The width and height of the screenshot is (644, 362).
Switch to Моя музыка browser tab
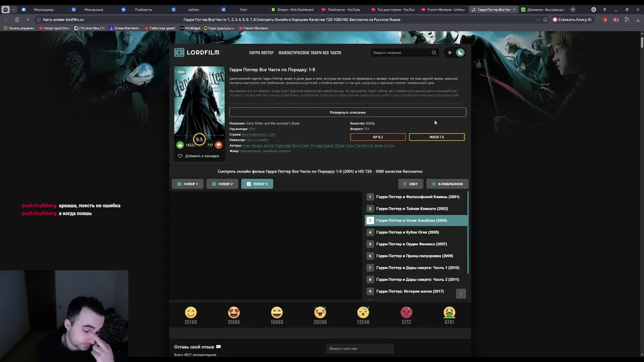coord(94,10)
